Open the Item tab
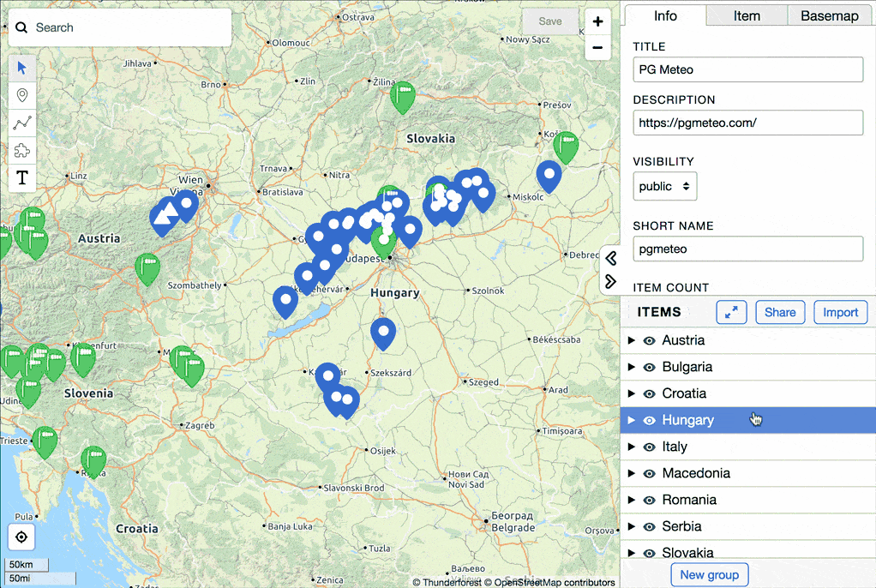This screenshot has height=588, width=876. [x=745, y=15]
